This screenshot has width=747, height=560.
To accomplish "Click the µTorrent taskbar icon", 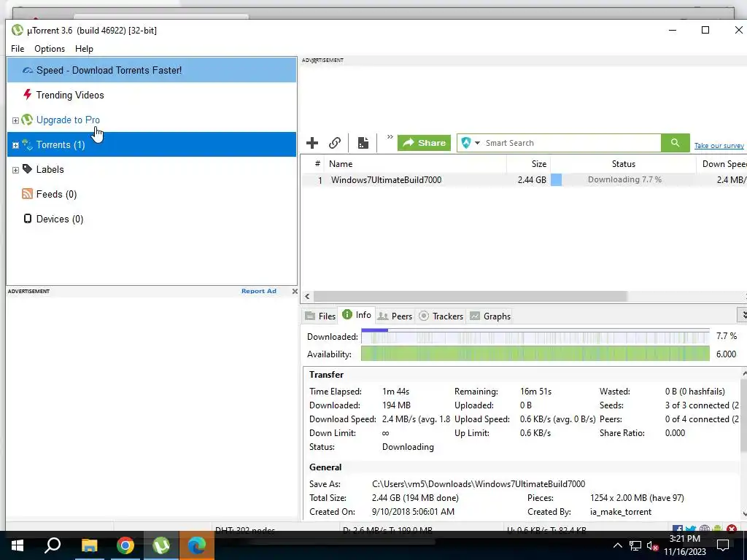I will click(161, 545).
